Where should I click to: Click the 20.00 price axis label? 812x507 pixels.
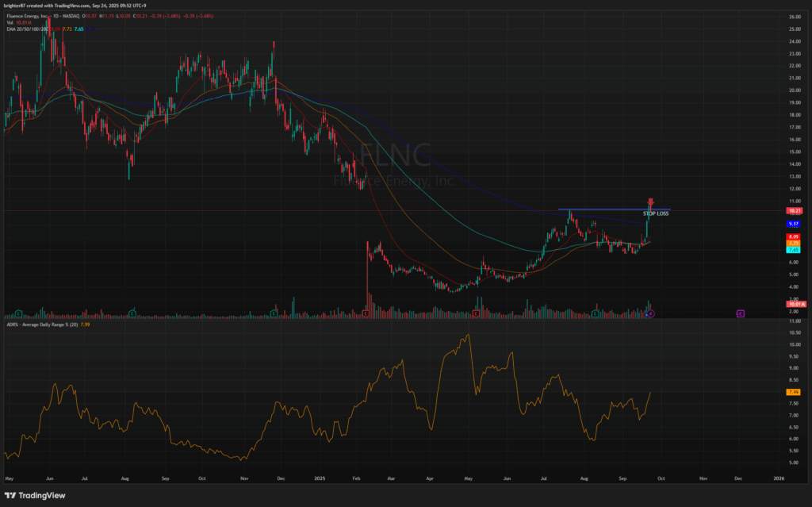(795, 90)
